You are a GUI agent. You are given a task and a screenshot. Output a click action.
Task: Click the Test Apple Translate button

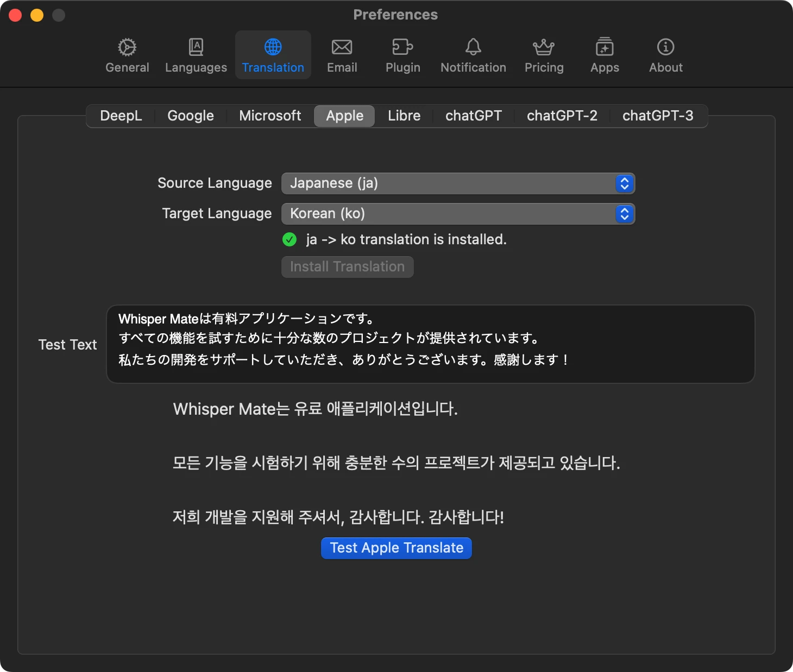pyautogui.click(x=396, y=548)
